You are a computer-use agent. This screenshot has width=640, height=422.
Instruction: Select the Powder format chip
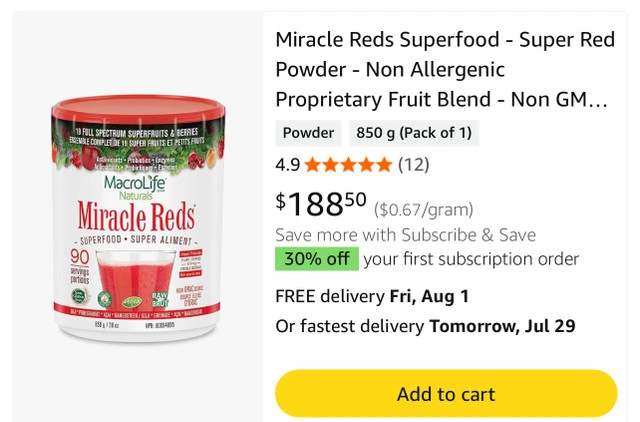[308, 133]
